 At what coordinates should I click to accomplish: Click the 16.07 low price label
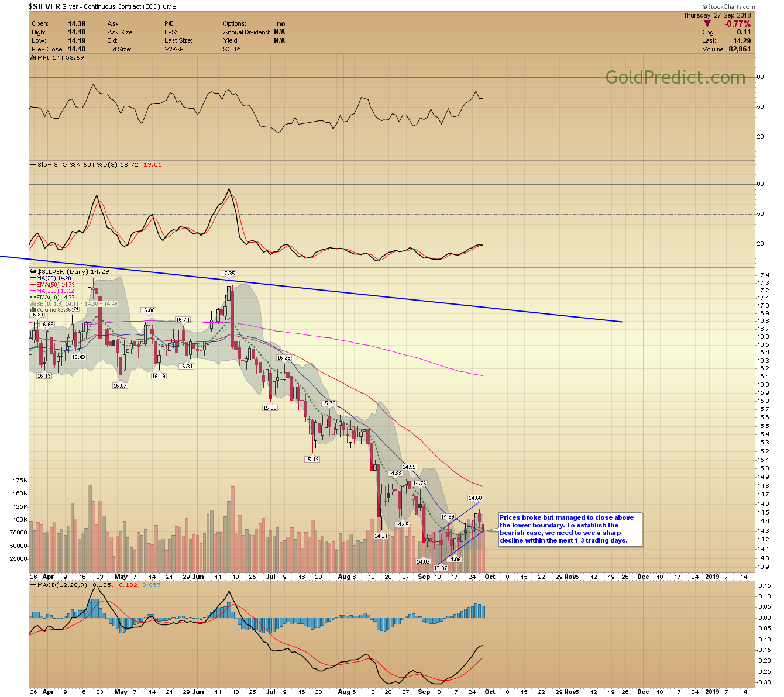click(120, 385)
